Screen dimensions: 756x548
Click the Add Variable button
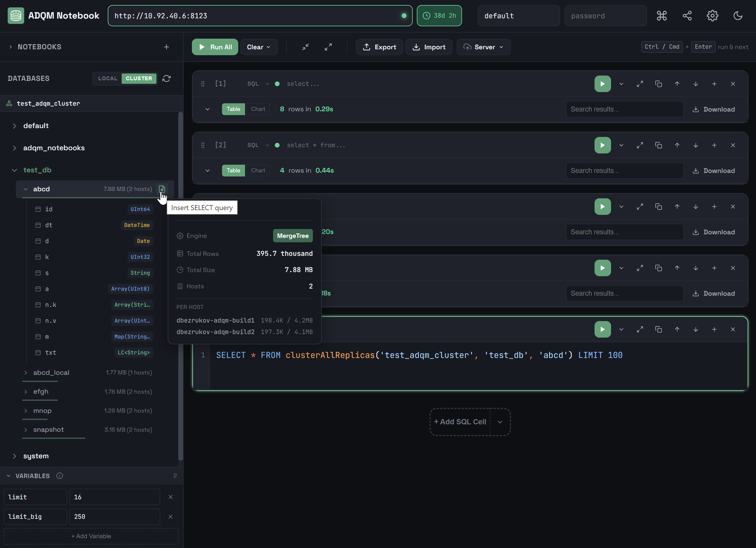[91, 536]
